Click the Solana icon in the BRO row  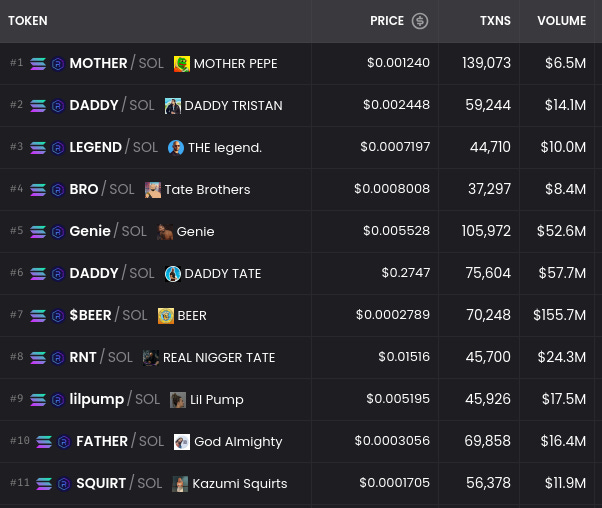tap(38, 190)
